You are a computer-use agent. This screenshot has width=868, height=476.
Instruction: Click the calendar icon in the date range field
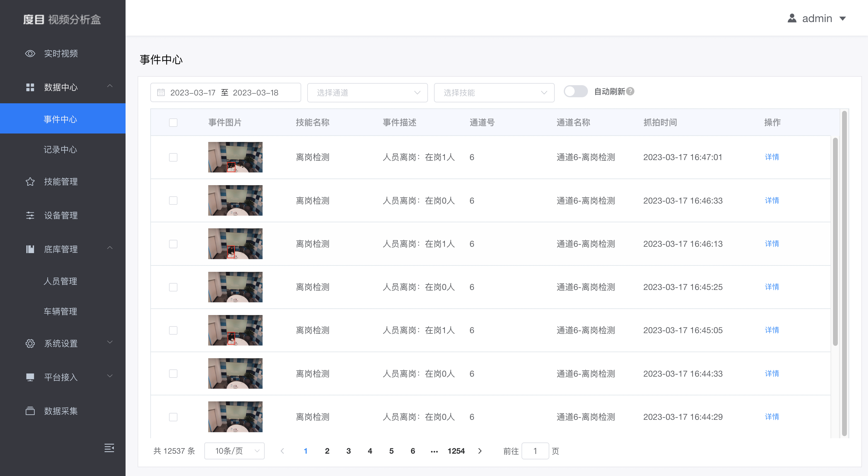(x=161, y=92)
